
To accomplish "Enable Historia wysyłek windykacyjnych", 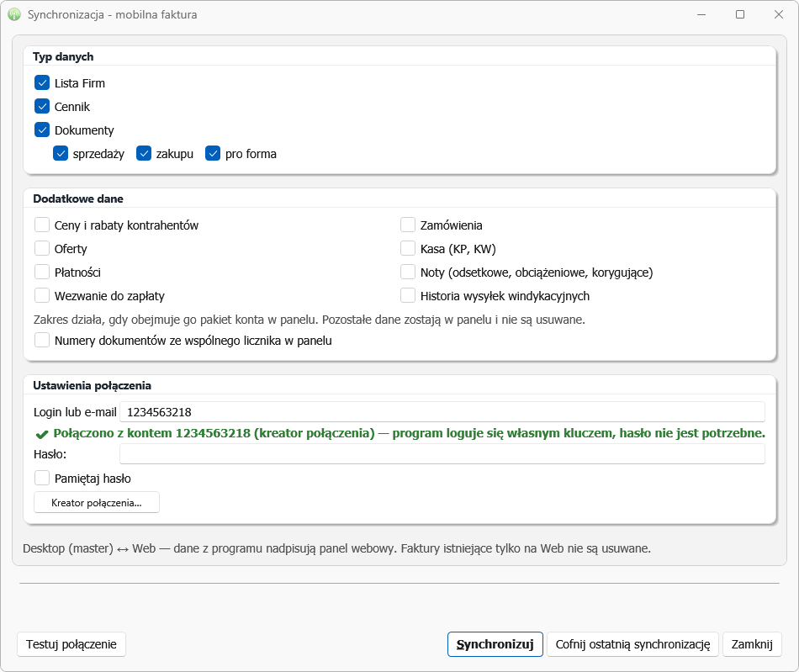I will click(x=408, y=295).
